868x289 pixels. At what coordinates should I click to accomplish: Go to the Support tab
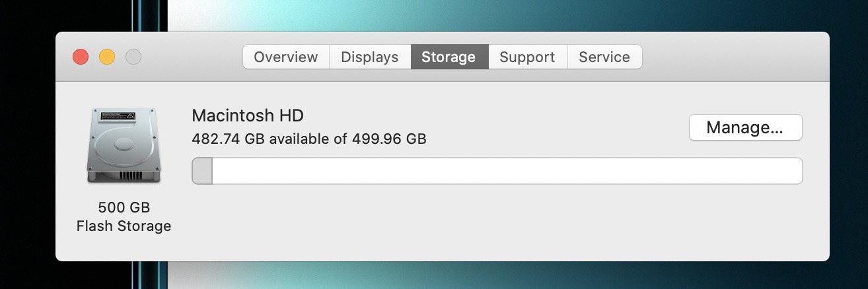pos(527,57)
